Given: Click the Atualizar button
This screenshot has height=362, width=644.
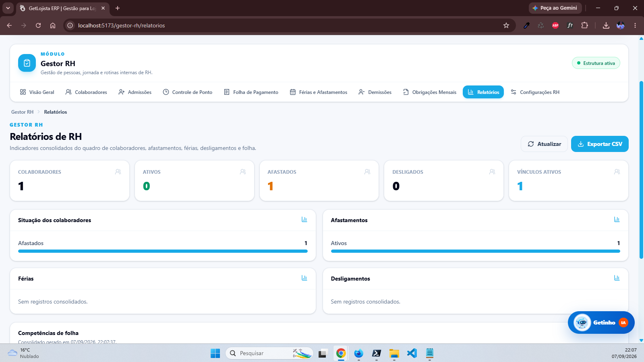Looking at the screenshot, I should point(544,144).
